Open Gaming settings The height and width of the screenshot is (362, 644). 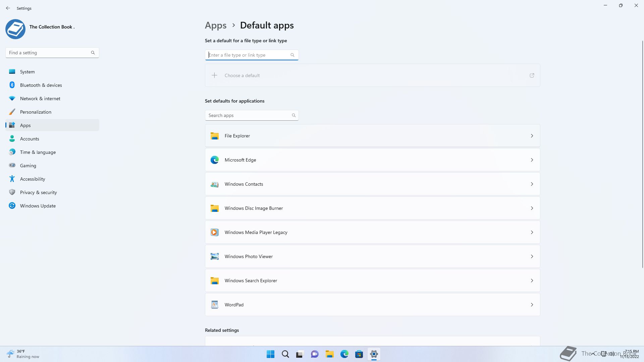[52, 166]
